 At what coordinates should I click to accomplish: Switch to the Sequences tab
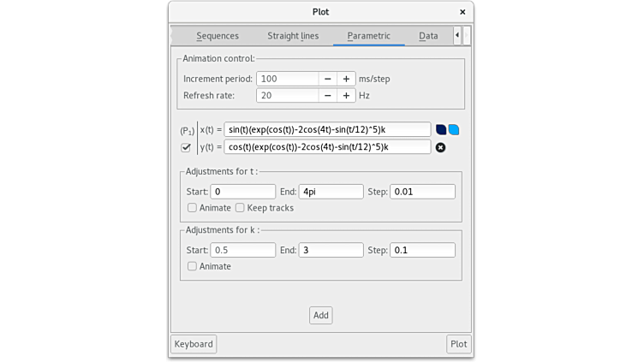218,36
